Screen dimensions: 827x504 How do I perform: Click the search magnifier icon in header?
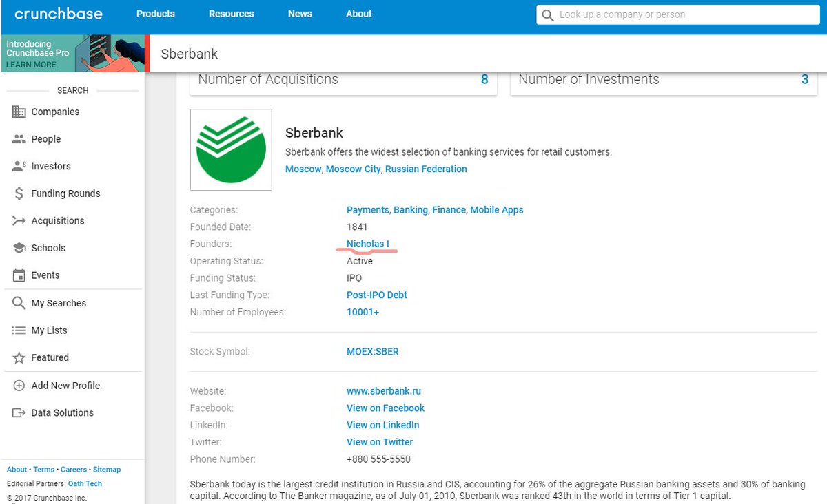coord(548,15)
